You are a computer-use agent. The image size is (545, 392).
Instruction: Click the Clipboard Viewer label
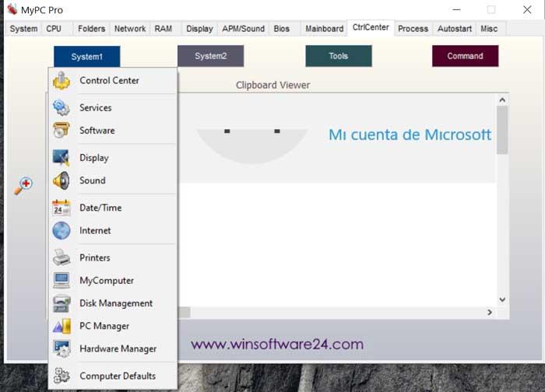coord(272,85)
